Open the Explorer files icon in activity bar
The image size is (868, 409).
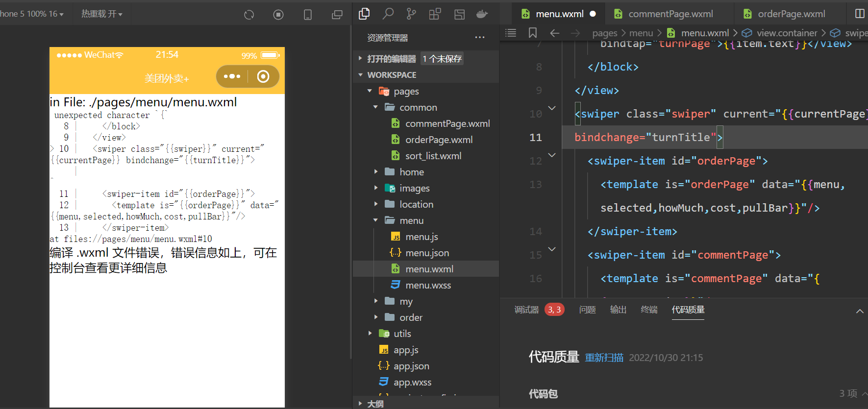point(364,14)
